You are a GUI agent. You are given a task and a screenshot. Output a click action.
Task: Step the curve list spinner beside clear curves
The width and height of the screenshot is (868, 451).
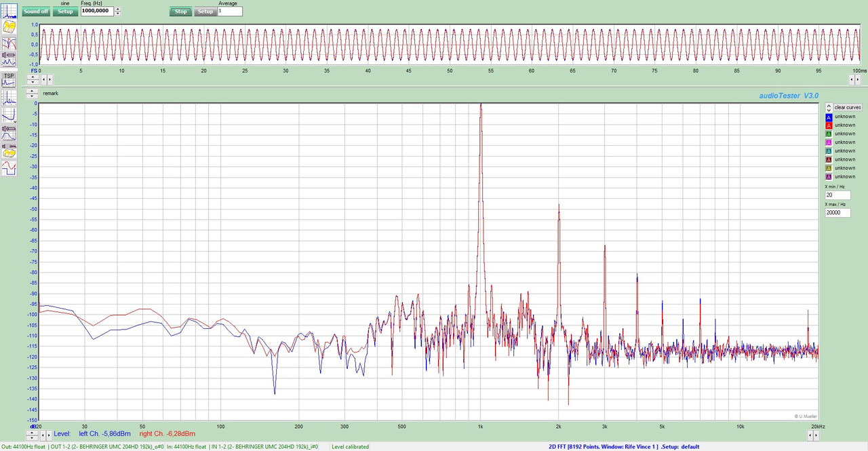tap(829, 107)
